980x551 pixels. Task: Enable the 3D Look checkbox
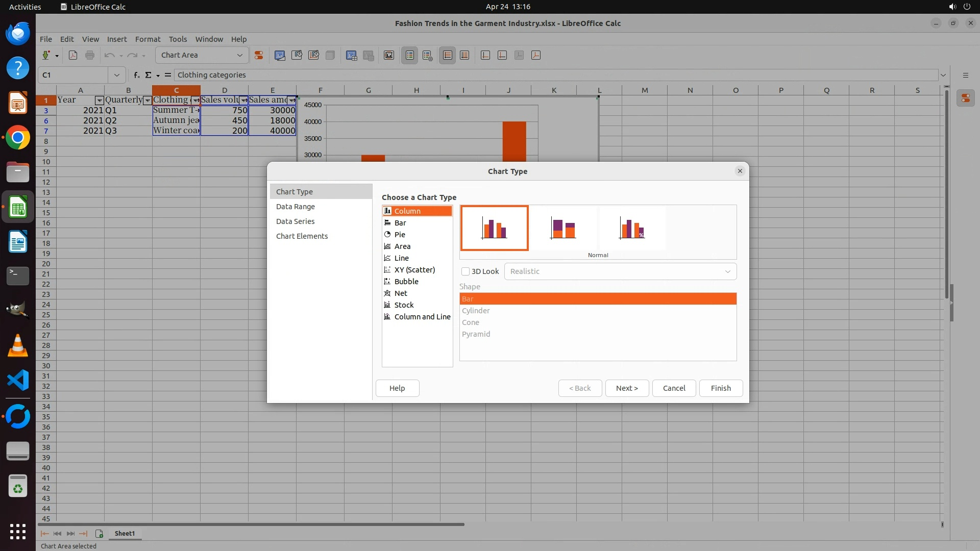[x=465, y=271]
